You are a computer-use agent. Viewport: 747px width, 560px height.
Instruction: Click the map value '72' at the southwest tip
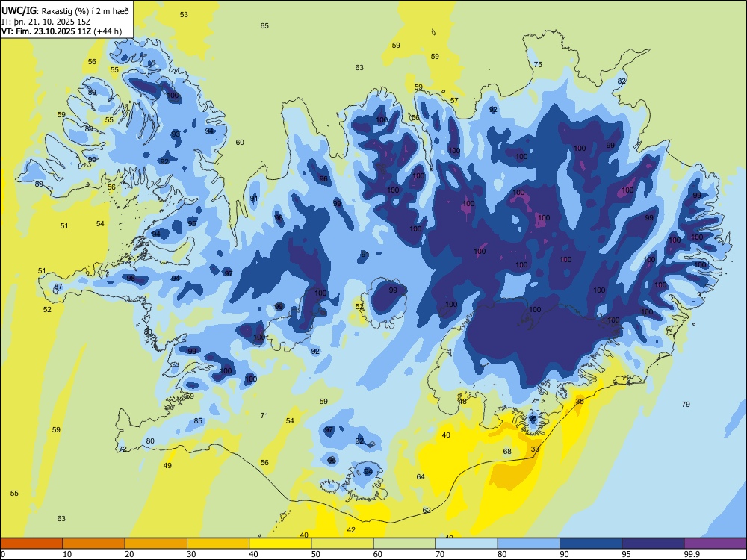click(x=123, y=449)
